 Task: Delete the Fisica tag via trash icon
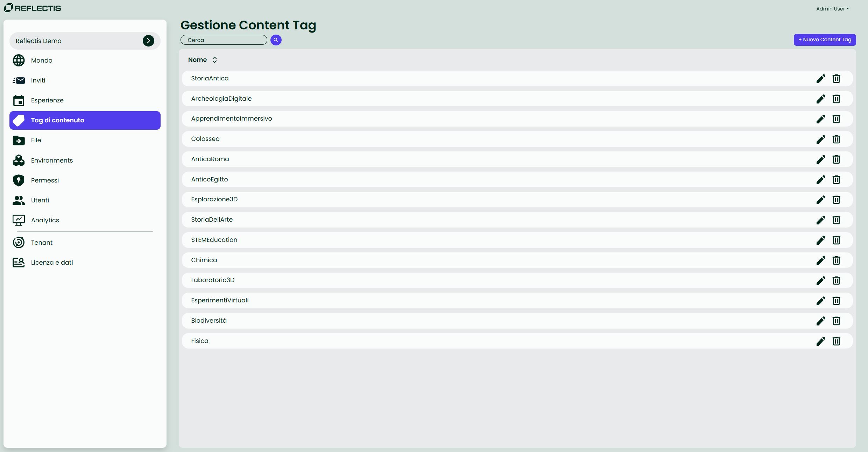[x=837, y=341]
